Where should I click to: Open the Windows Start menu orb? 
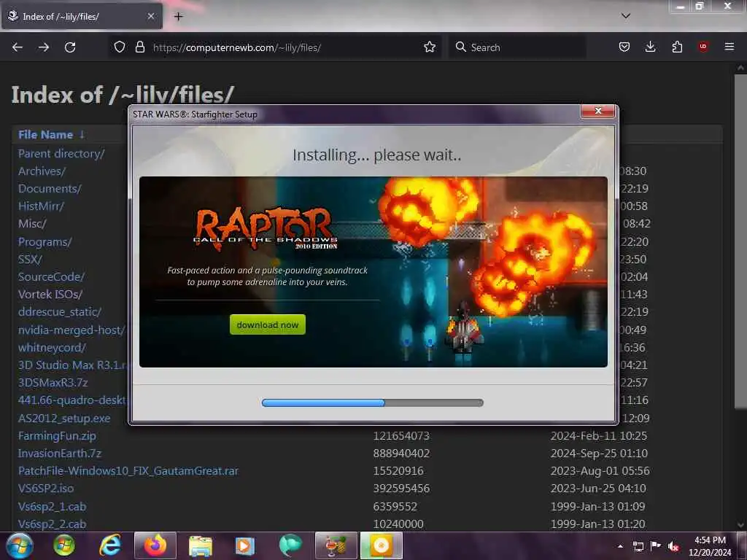point(20,545)
